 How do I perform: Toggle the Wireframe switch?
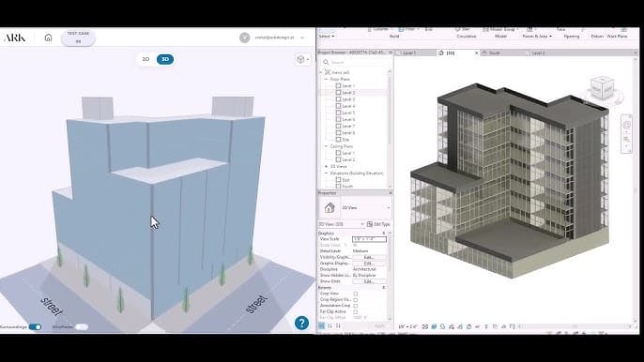coord(82,326)
